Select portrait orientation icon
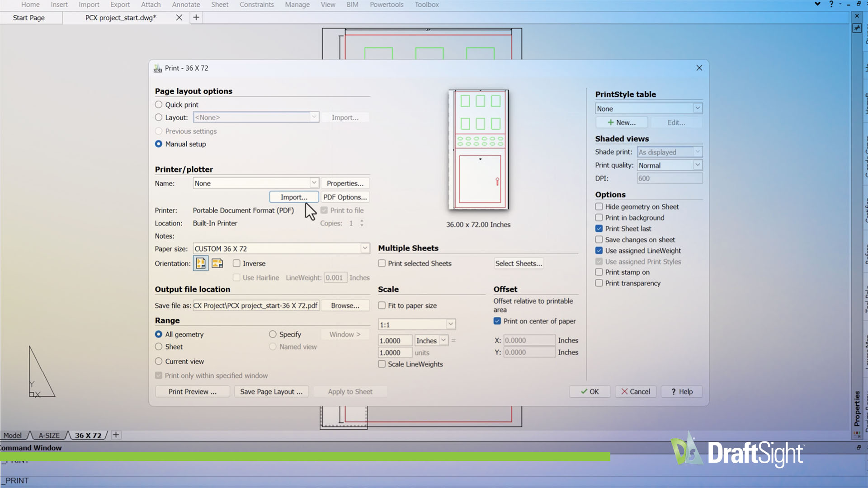868x488 pixels. tap(201, 263)
